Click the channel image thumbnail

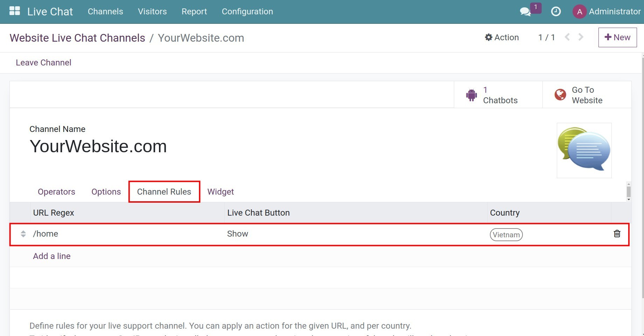coord(583,150)
